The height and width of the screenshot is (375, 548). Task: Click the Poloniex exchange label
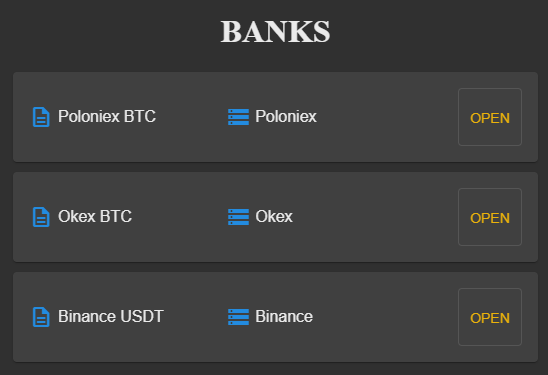[x=286, y=116]
